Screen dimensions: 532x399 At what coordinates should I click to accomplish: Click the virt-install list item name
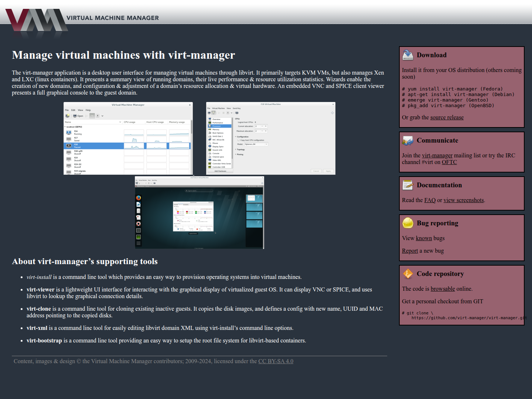[39, 277]
